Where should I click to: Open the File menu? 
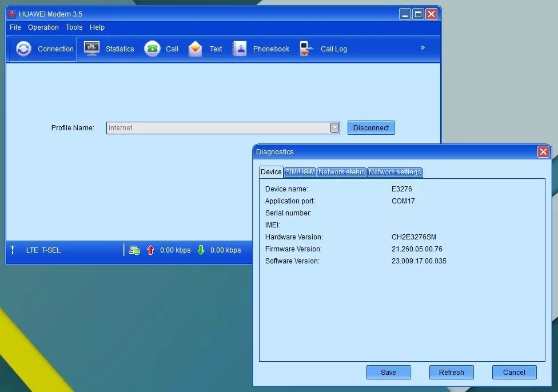click(15, 27)
